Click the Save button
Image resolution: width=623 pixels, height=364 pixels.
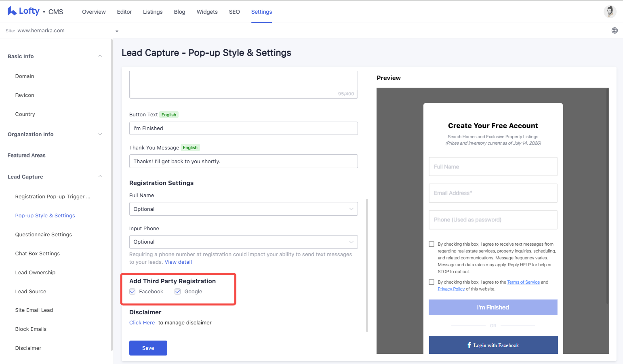(148, 348)
